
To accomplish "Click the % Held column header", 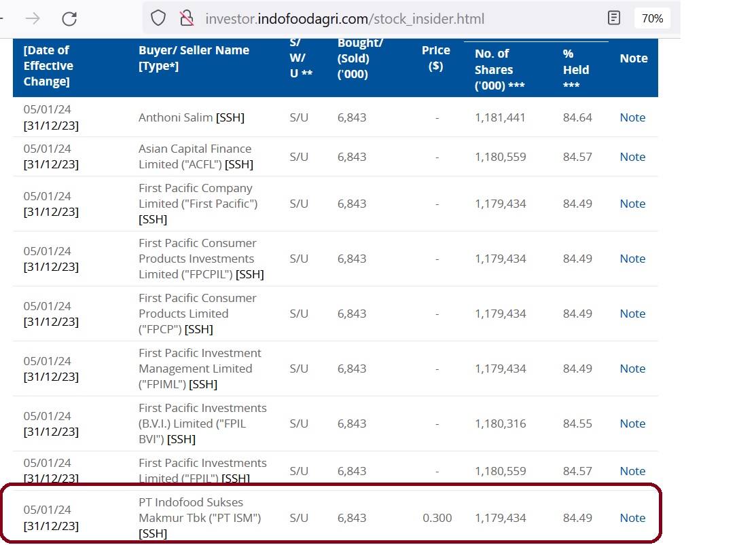I will click(x=575, y=69).
